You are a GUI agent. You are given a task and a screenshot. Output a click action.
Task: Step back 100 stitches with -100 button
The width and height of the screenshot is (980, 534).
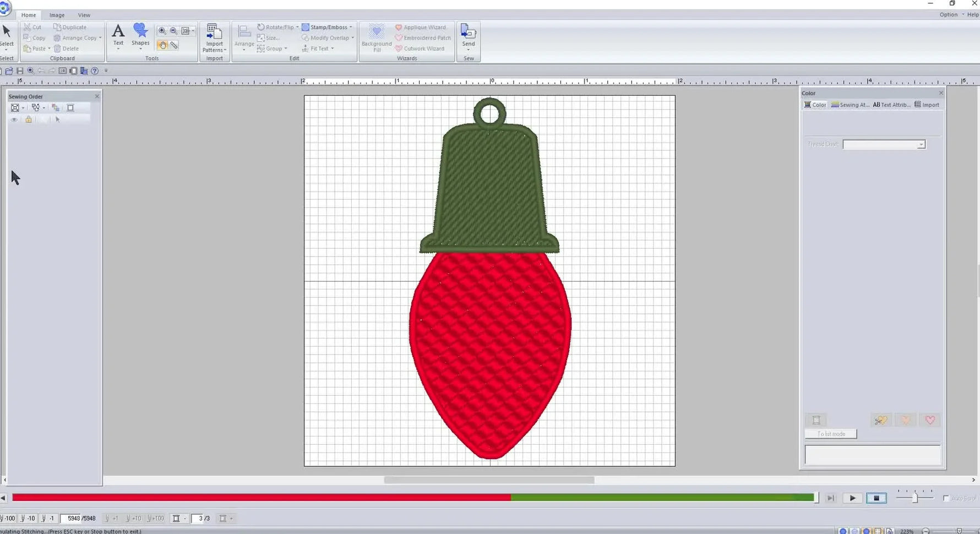click(x=8, y=519)
